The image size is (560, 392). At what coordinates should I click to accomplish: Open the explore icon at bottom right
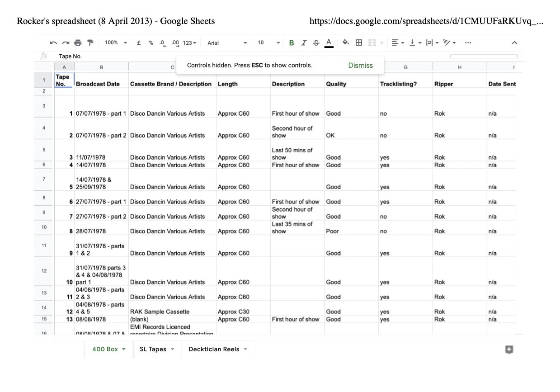509,349
